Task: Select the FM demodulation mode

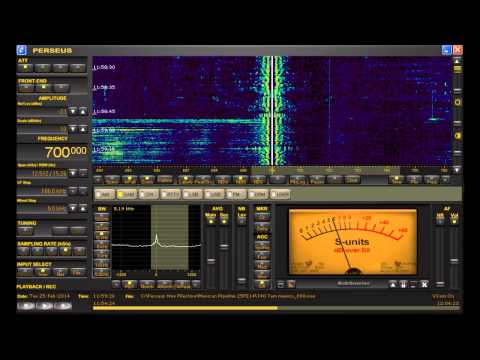Action: pyautogui.click(x=236, y=194)
